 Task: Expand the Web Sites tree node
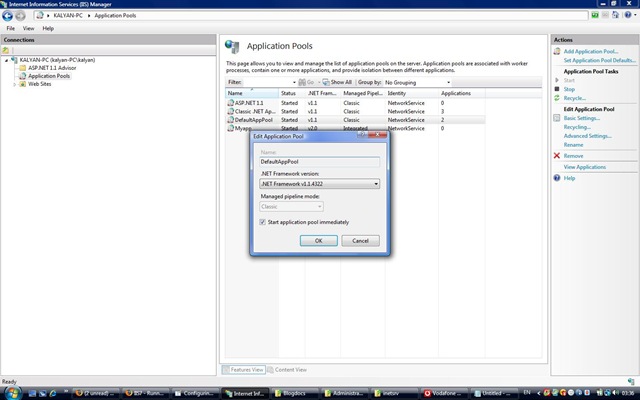(15, 84)
